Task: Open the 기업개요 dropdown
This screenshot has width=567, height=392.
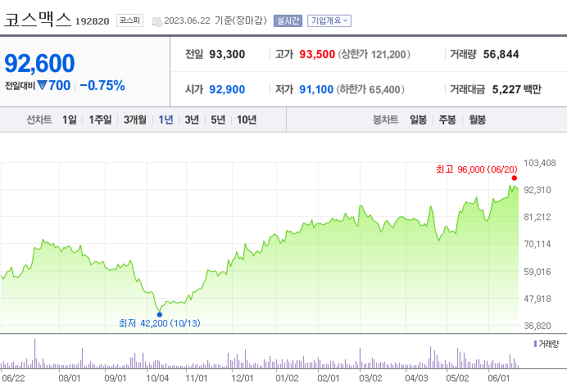Action: point(329,20)
